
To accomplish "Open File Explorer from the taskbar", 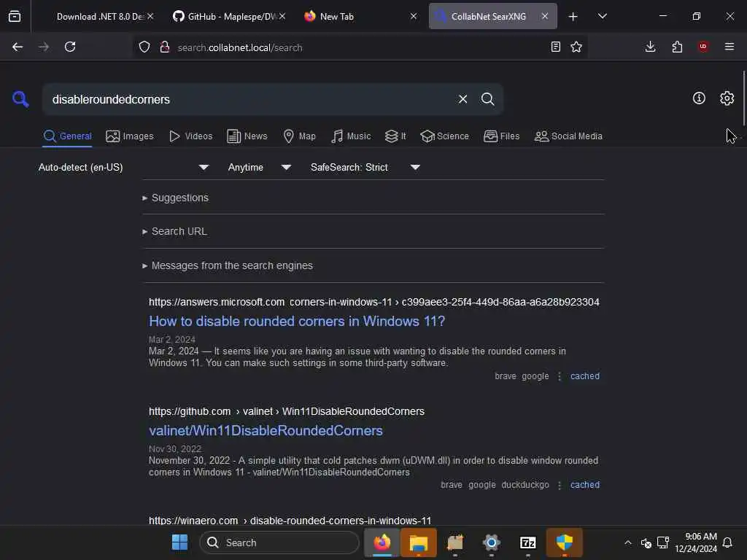I will [x=419, y=542].
